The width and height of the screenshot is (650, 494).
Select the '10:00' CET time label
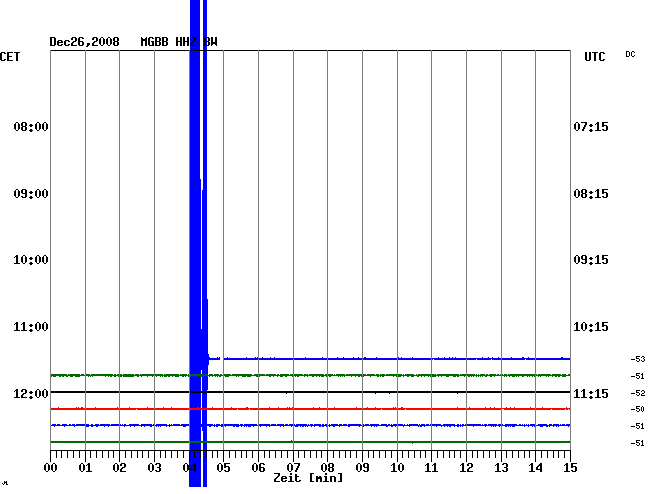pos(31,260)
